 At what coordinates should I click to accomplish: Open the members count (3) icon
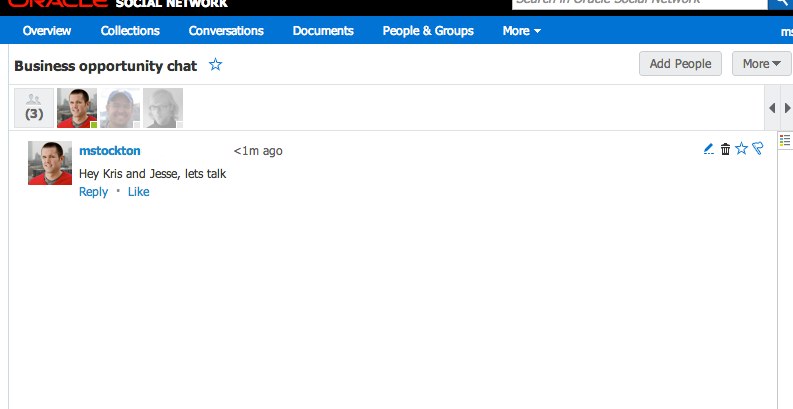(x=34, y=108)
